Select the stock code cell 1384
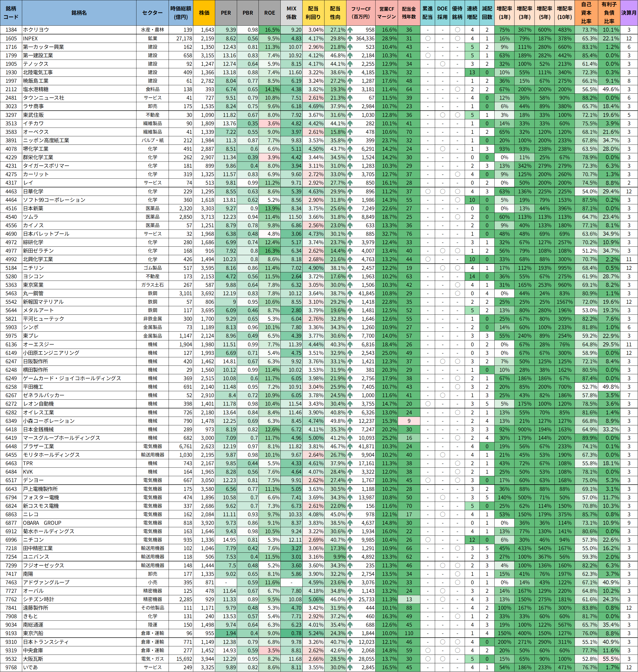The height and width of the screenshot is (672, 638). pyautogui.click(x=11, y=30)
